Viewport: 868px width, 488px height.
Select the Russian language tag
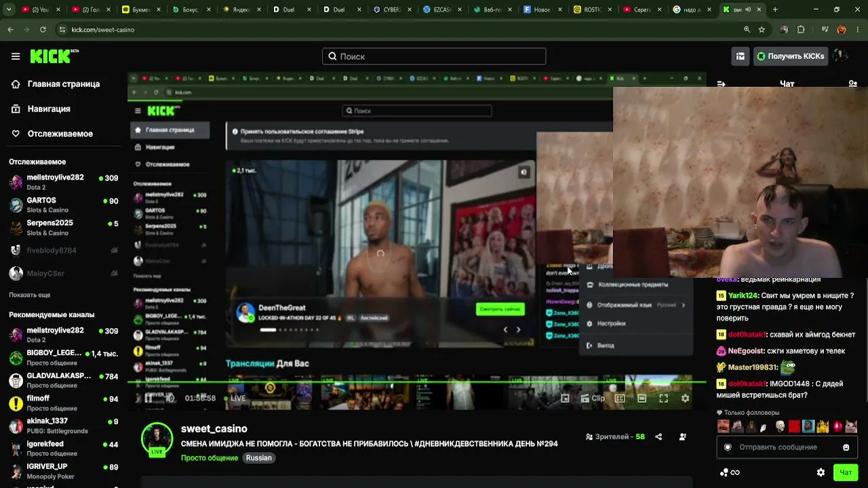259,458
